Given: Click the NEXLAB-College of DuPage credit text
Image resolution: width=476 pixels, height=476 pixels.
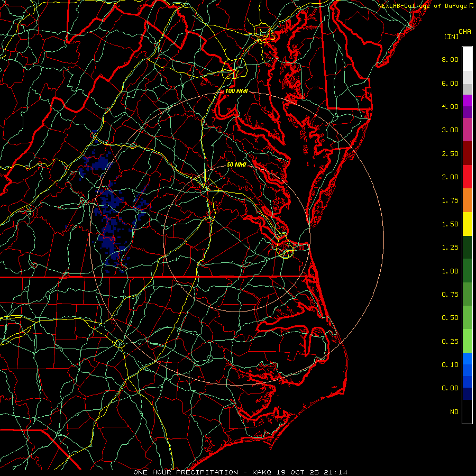Looking at the screenshot, I should coord(425,6).
